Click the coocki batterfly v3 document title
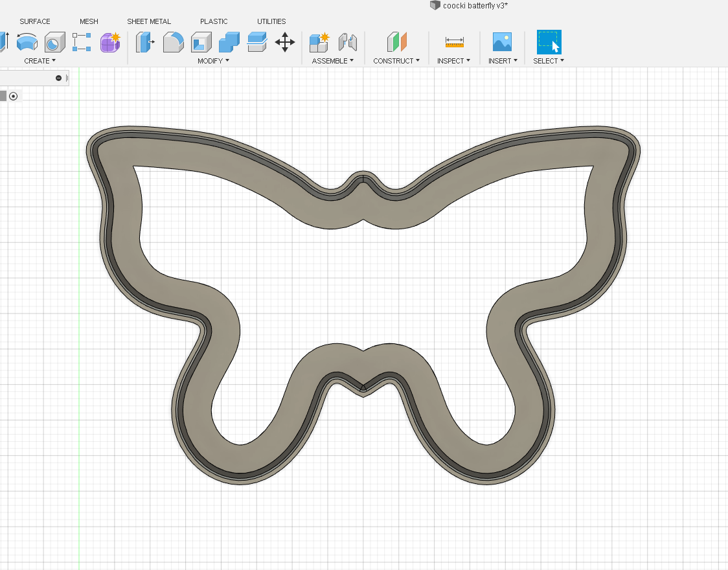 [474, 5]
